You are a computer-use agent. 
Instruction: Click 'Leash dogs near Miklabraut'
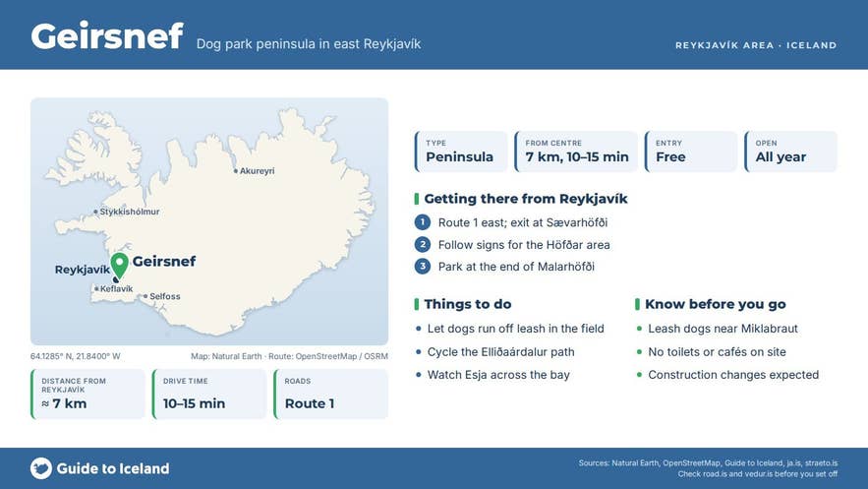723,329
